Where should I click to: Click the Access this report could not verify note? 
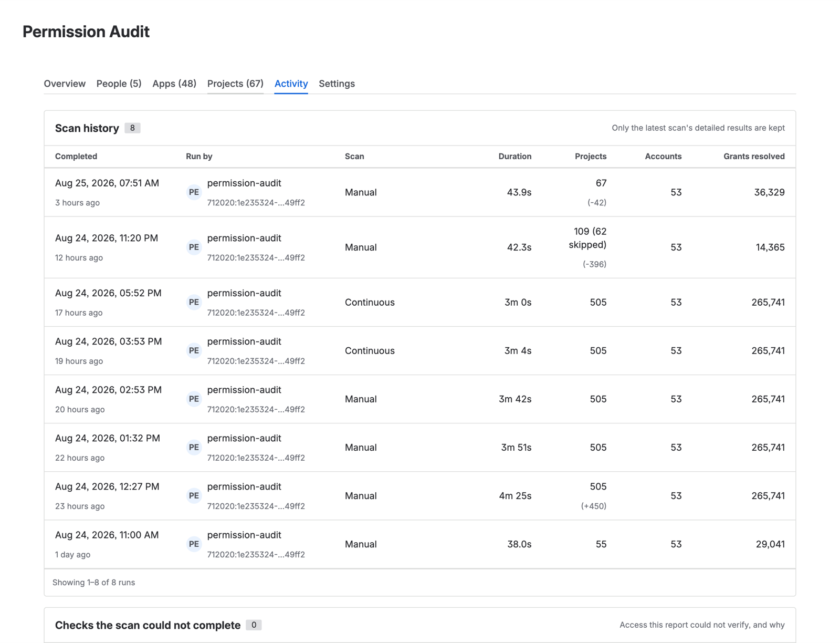pyautogui.click(x=702, y=625)
